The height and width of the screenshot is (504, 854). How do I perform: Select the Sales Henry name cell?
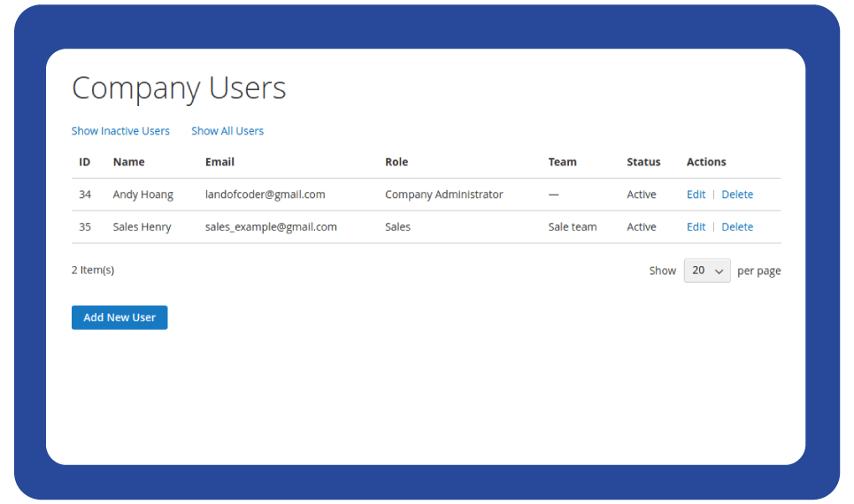142,227
